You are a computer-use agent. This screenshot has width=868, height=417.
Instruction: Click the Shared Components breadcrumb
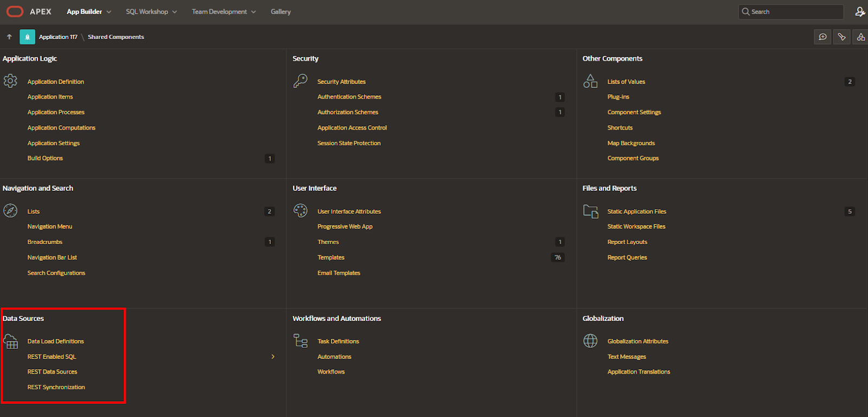pyautogui.click(x=116, y=37)
